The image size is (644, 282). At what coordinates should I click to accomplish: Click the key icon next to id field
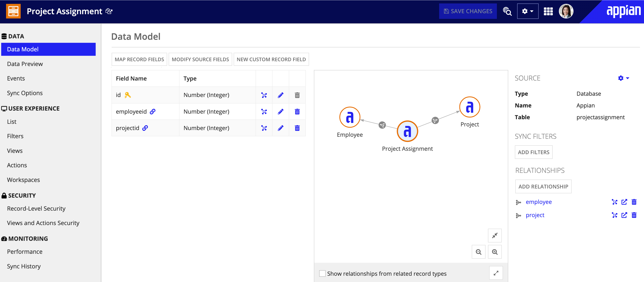point(127,95)
